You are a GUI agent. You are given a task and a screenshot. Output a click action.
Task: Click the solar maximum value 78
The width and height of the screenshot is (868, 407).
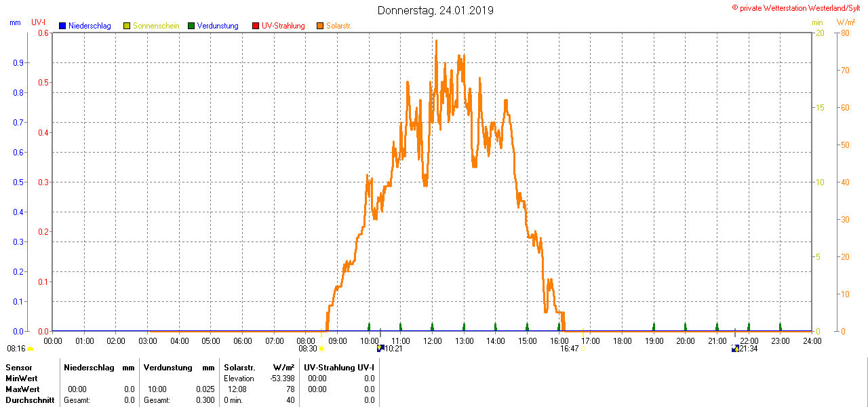coord(290,389)
